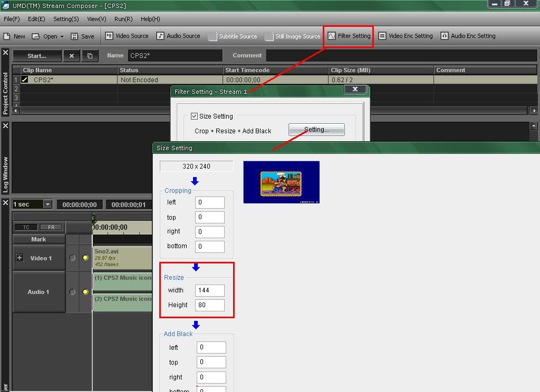Click the Clip Name column header
The width and height of the screenshot is (540, 392).
tap(69, 70)
